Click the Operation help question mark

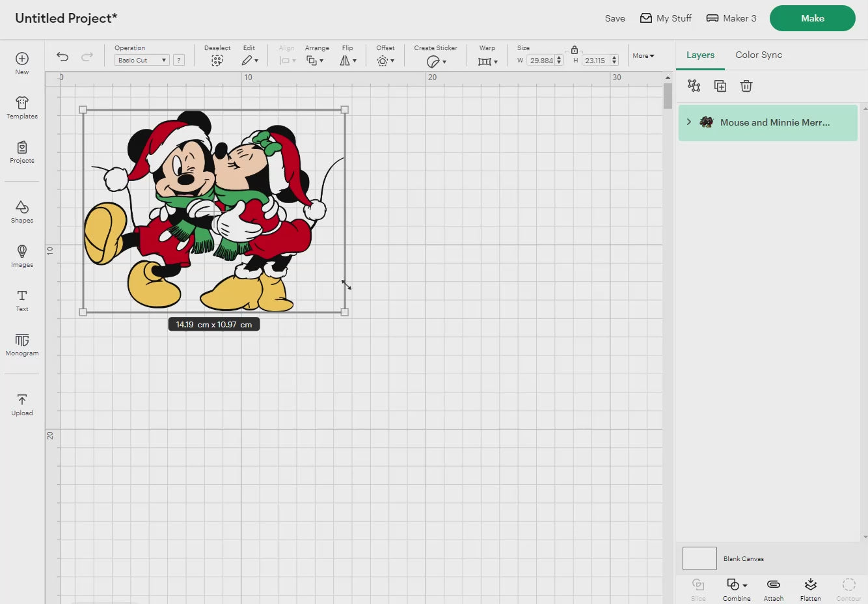(x=179, y=60)
